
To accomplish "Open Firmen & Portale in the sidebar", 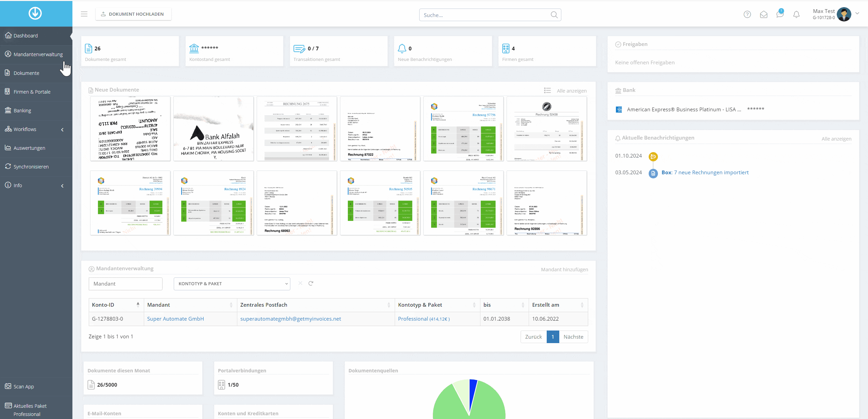I will click(36, 92).
